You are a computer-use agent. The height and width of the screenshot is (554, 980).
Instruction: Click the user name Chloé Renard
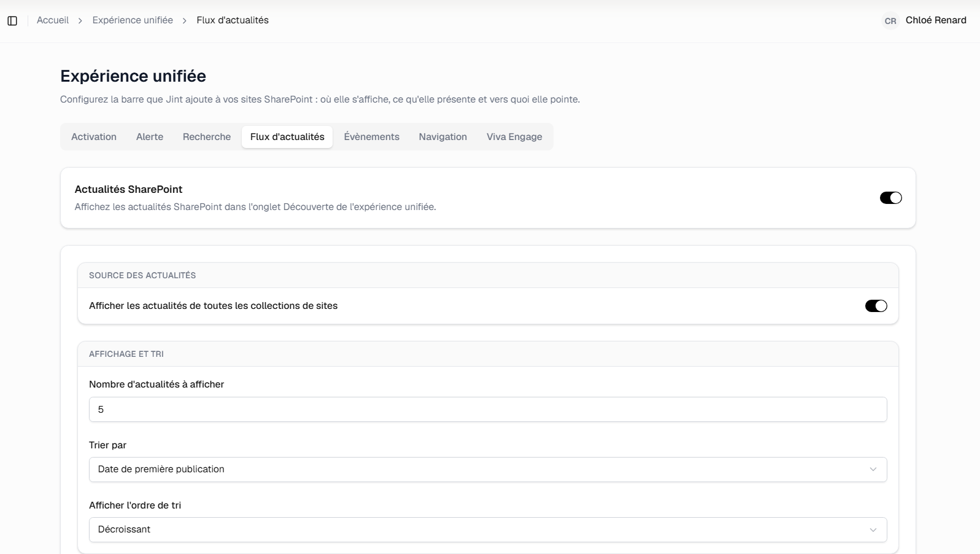click(936, 20)
